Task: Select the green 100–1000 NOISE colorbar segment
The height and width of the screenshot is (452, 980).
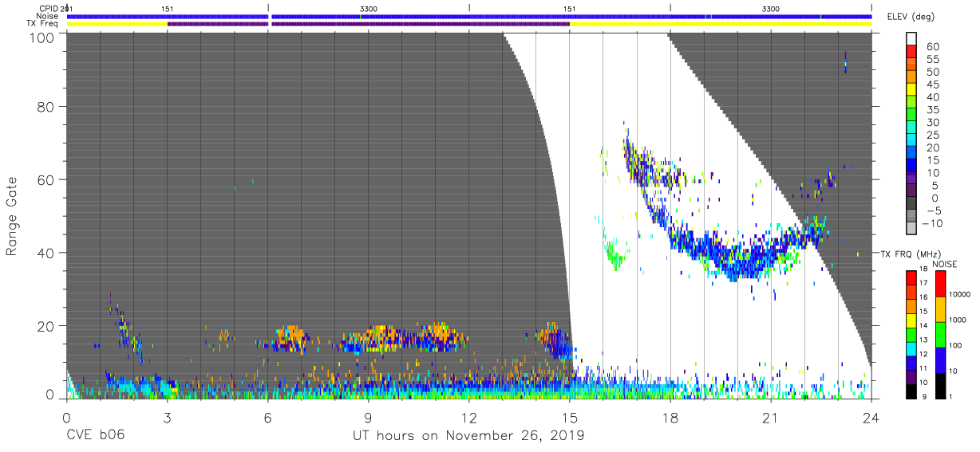Action: 942,334
